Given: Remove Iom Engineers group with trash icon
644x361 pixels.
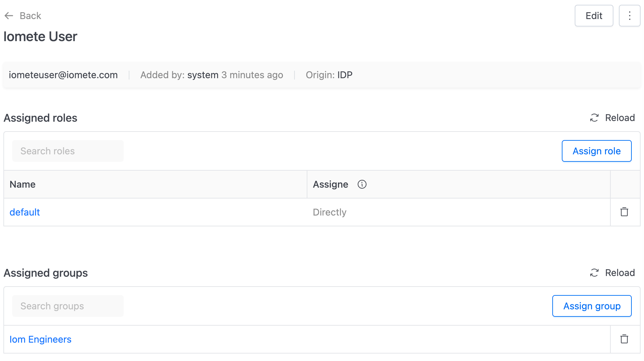Looking at the screenshot, I should 624,339.
